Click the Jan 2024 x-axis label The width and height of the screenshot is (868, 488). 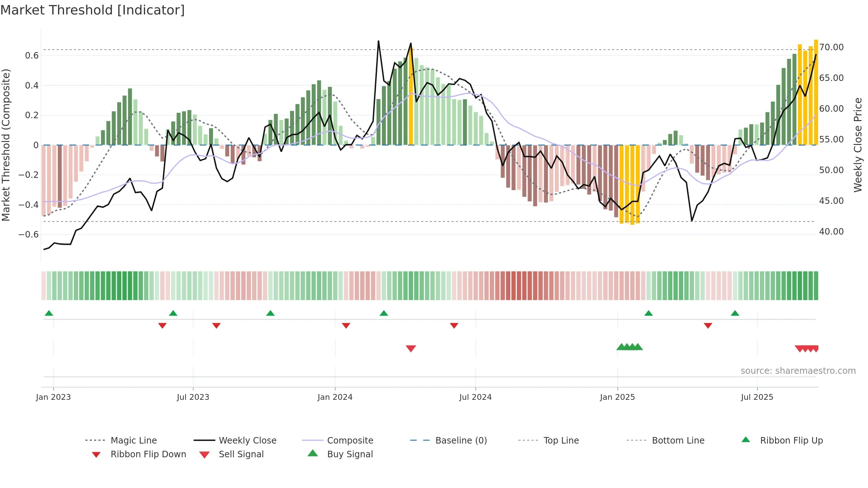tap(335, 397)
